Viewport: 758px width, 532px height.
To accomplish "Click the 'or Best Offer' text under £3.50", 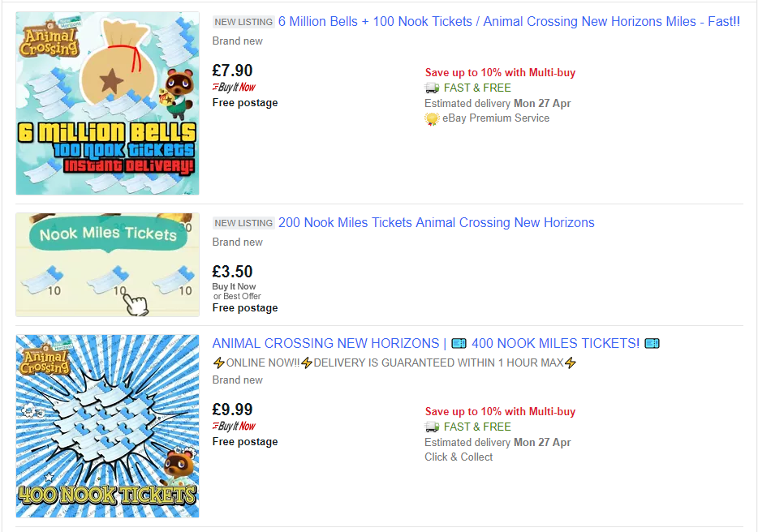I will click(x=237, y=297).
